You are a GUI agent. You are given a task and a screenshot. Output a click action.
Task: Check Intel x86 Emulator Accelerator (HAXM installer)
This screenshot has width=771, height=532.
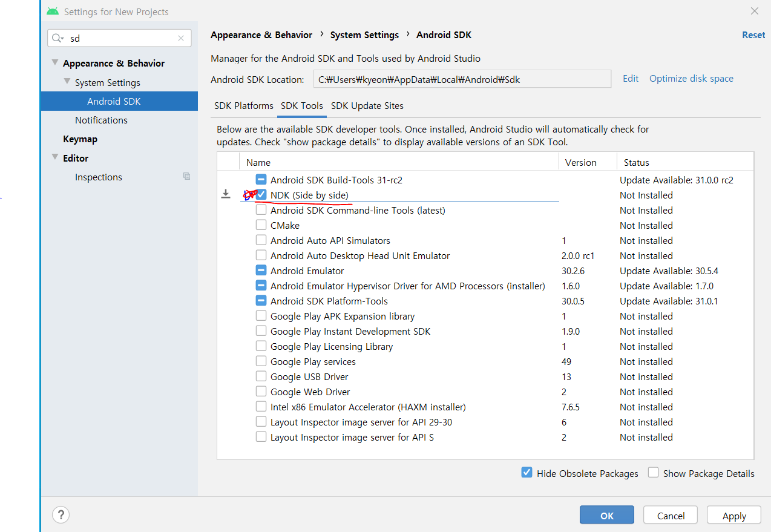[x=261, y=407]
